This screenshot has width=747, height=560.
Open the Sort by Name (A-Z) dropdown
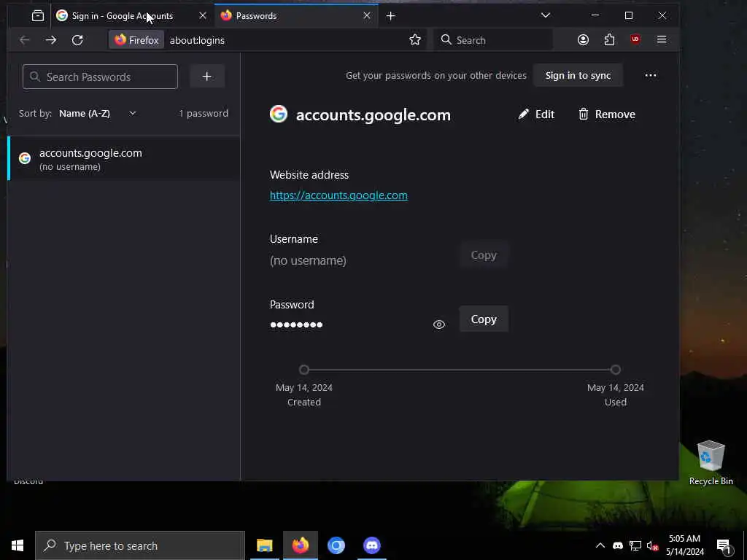[98, 113]
